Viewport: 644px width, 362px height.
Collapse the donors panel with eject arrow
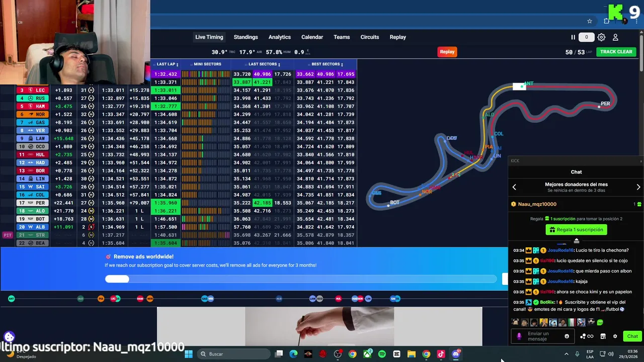tap(576, 241)
